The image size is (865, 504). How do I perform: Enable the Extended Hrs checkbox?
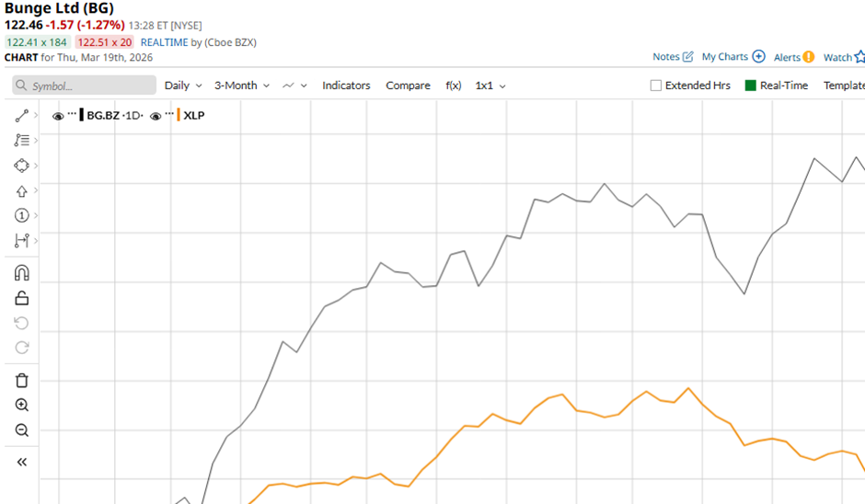(655, 86)
